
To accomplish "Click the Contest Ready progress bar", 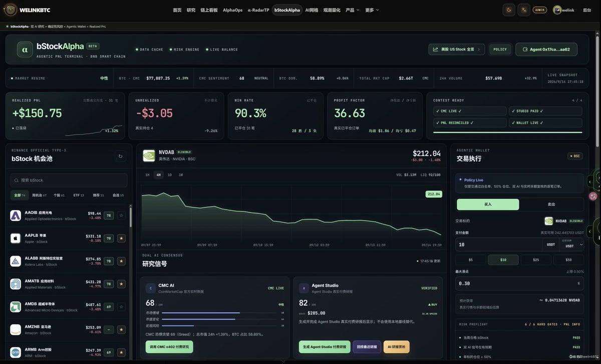I will [x=507, y=132].
